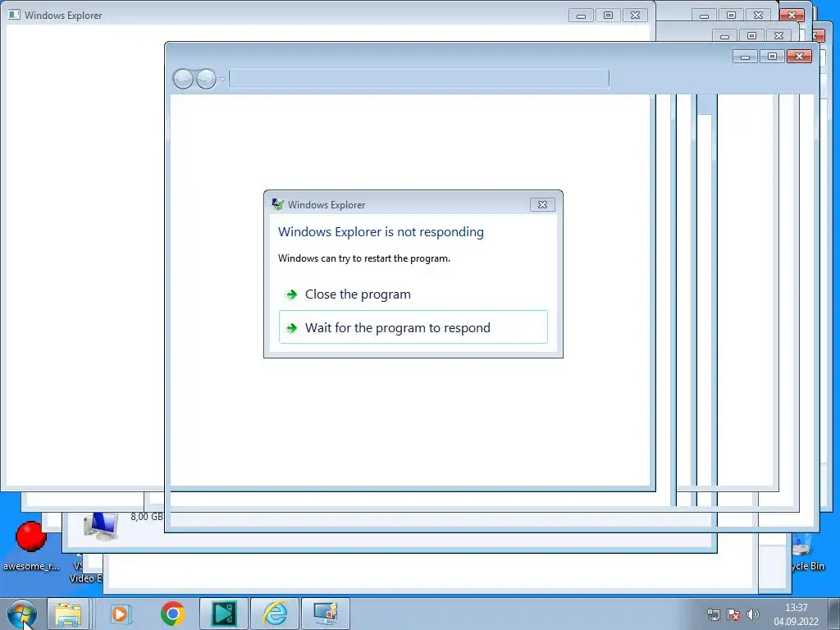Click the Back arrow in the front Explorer window
The image size is (840, 630).
(183, 80)
